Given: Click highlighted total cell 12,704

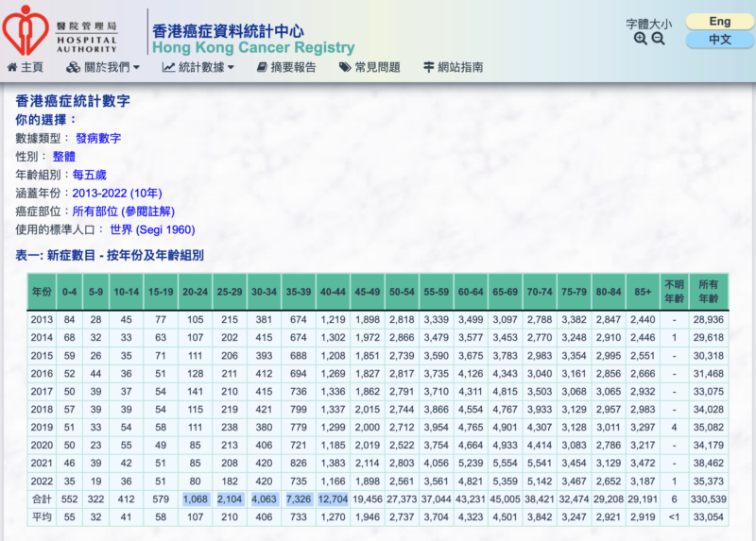Looking at the screenshot, I should click(334, 499).
